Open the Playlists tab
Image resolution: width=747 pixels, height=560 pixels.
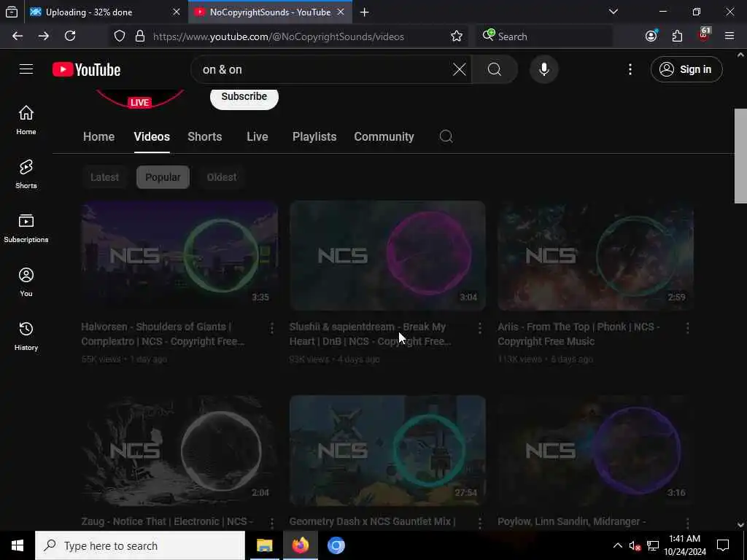click(314, 136)
